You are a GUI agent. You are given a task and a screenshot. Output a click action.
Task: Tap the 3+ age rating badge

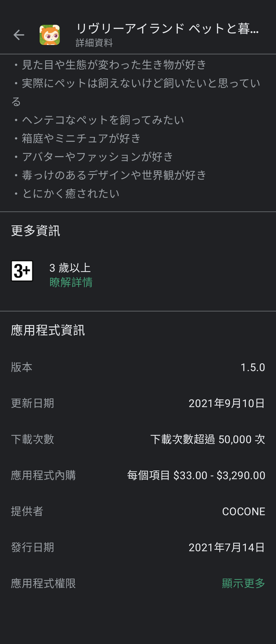[x=22, y=271]
